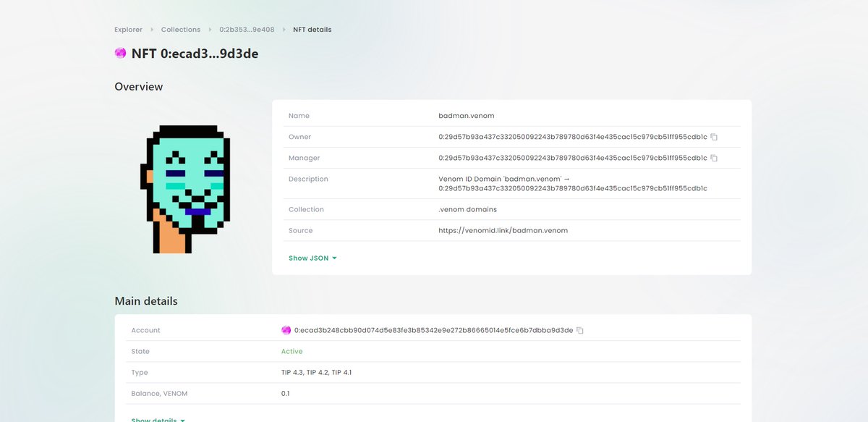Open the Manager address link

pyautogui.click(x=573, y=158)
